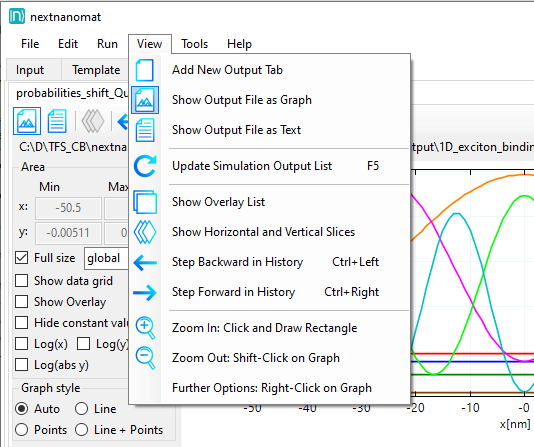Switch to the Template tab
534x447 pixels.
click(96, 70)
